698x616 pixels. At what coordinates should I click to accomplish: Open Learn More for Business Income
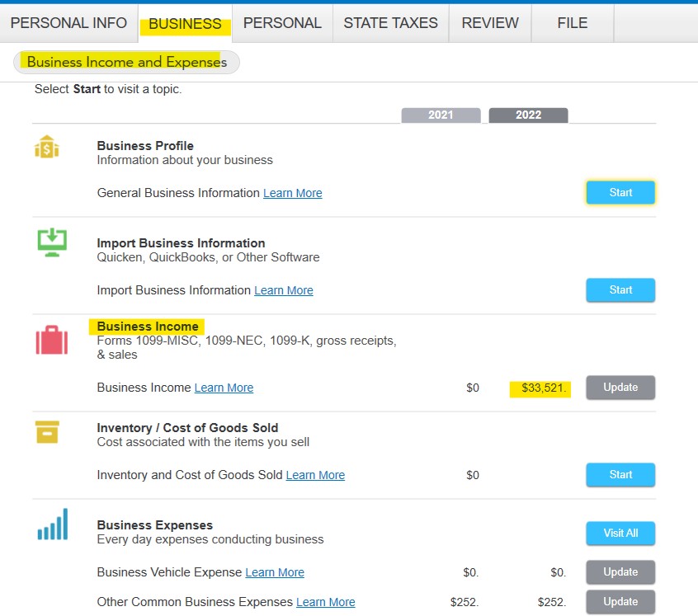click(224, 388)
